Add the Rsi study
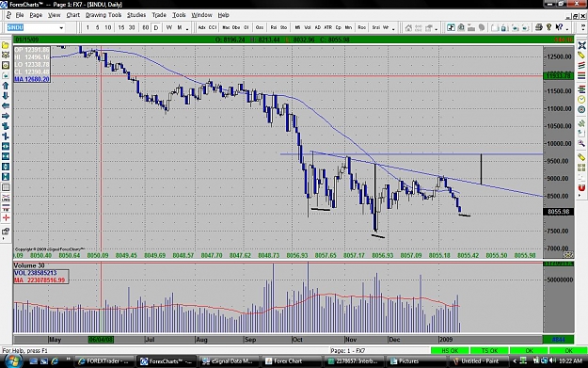The width and height of the screenshot is (588, 368). pyautogui.click(x=274, y=27)
